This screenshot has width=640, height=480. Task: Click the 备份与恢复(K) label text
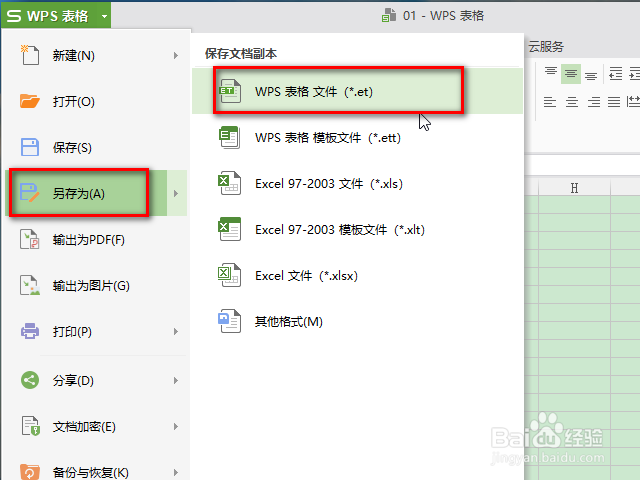91,472
